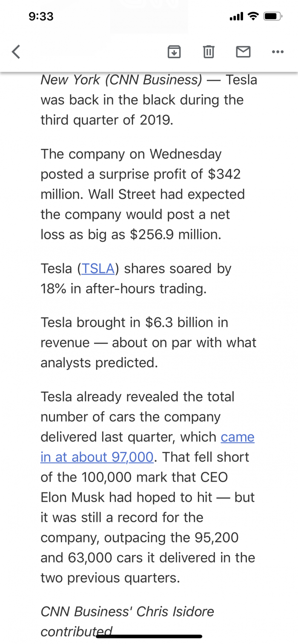
Task: Tap the cellular signal bars icon
Action: [236, 17]
